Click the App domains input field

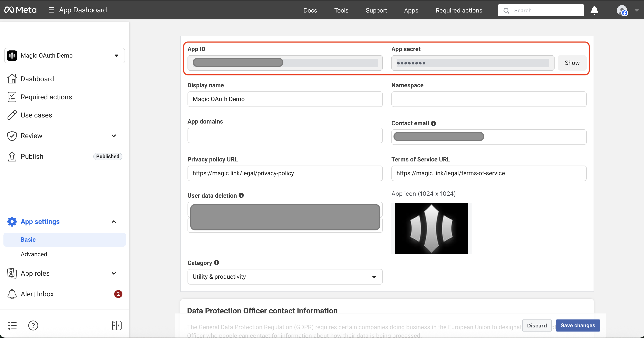[285, 135]
